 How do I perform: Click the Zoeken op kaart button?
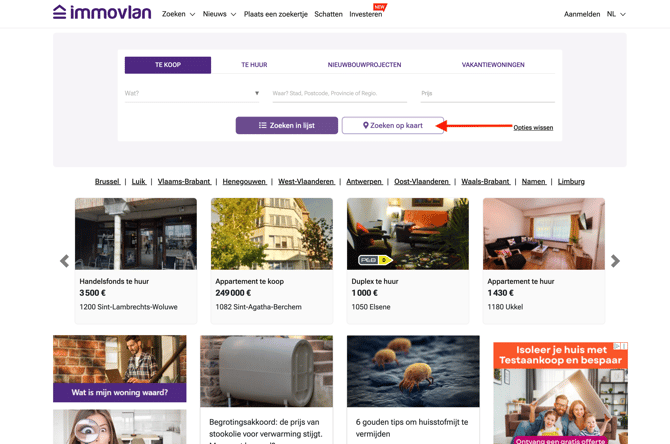pyautogui.click(x=393, y=126)
